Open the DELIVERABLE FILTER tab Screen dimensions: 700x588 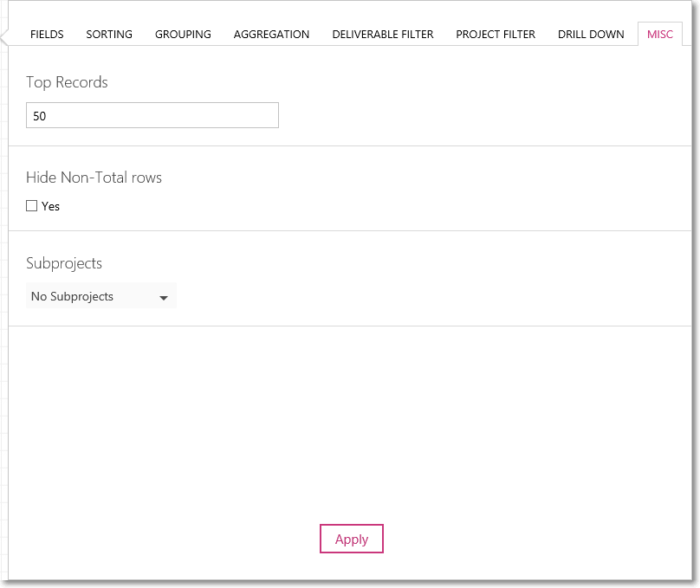point(383,35)
